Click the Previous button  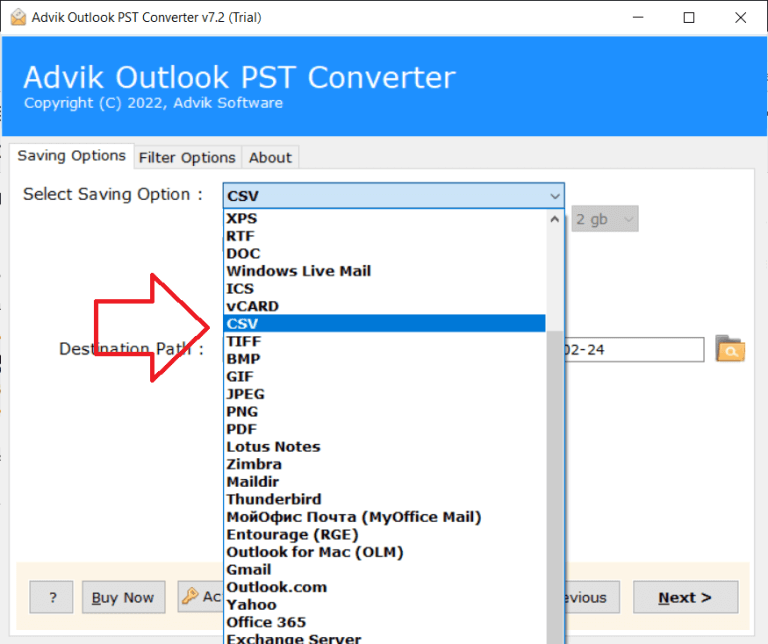593,597
